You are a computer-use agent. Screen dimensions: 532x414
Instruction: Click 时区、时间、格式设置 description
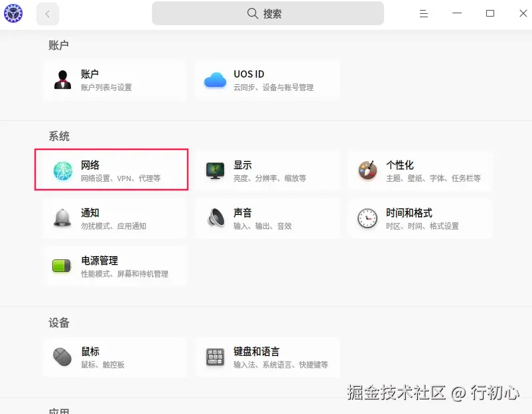click(423, 226)
